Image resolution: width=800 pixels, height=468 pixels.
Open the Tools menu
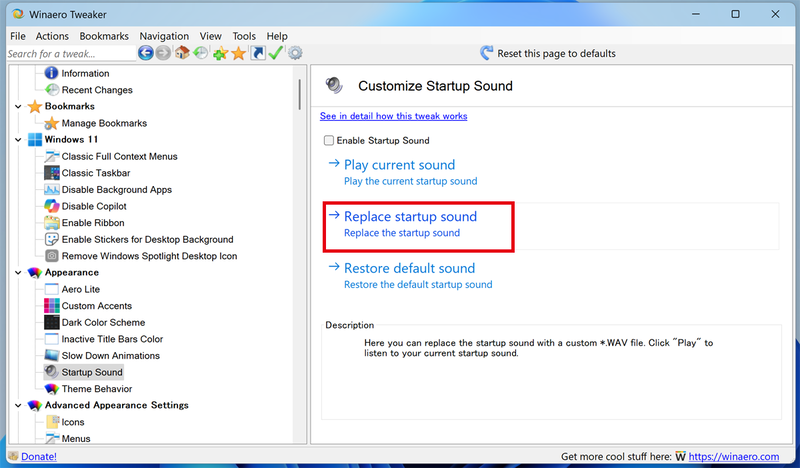click(x=244, y=36)
